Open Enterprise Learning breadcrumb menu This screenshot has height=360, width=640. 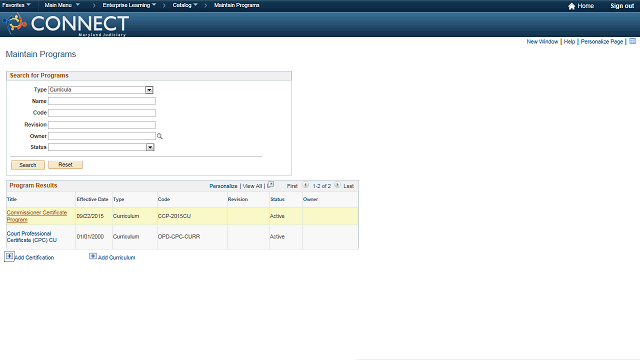click(x=129, y=5)
